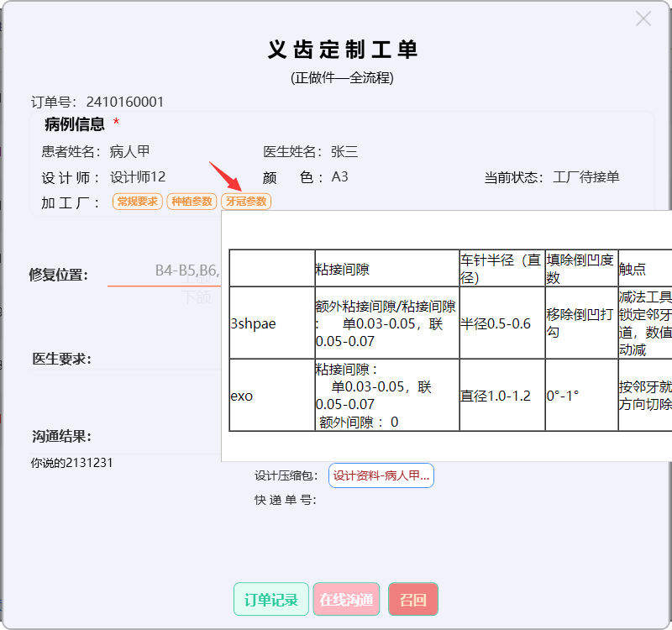
Task: Select the 3shpae row label in table
Action: pyautogui.click(x=253, y=323)
